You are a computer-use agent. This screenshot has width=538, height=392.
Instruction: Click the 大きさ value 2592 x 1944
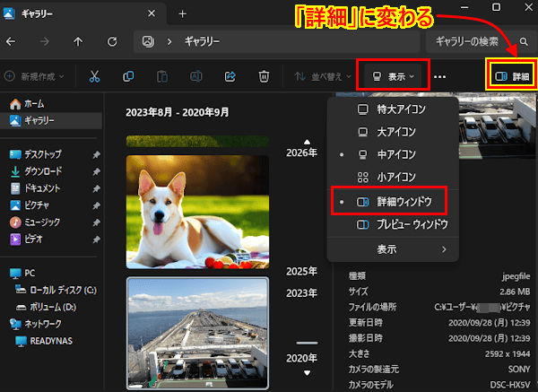(x=508, y=354)
